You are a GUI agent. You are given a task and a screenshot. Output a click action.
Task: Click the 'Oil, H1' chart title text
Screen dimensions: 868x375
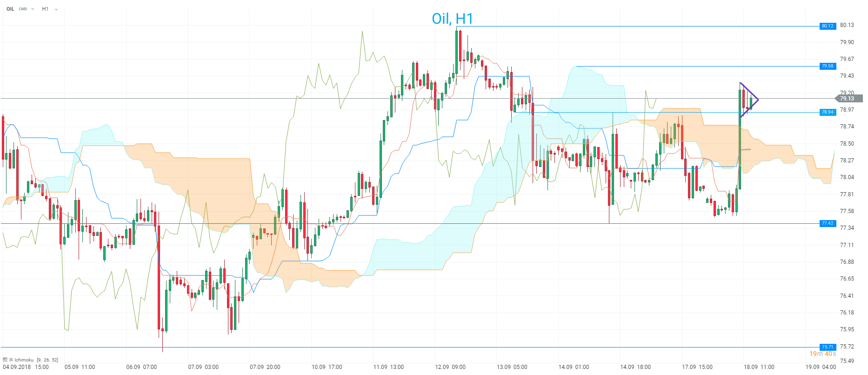click(452, 19)
